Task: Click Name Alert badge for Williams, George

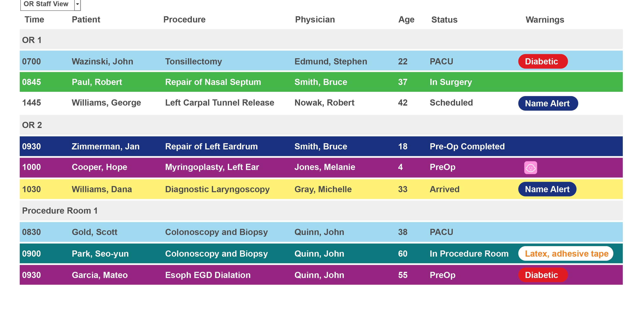Action: point(548,103)
